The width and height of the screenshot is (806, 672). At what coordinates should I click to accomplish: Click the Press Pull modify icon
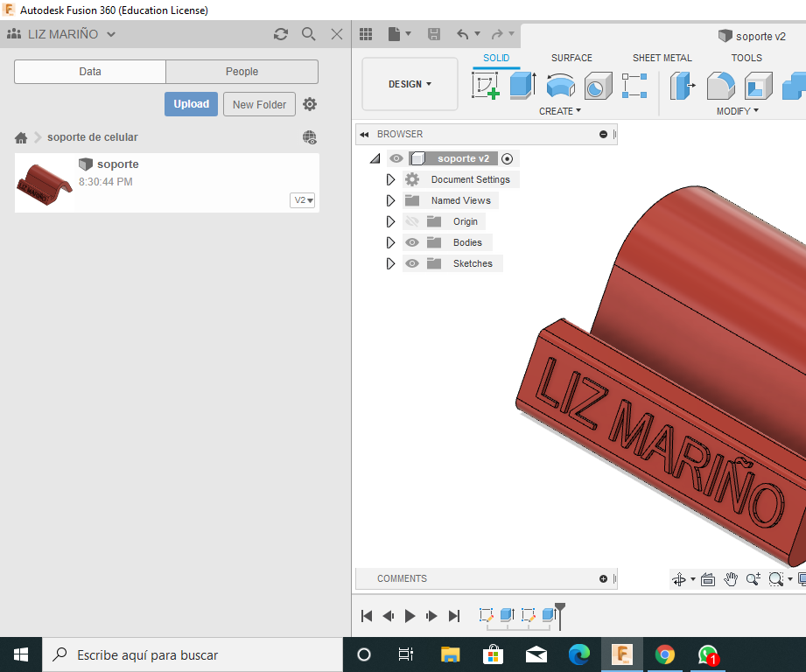tap(683, 86)
